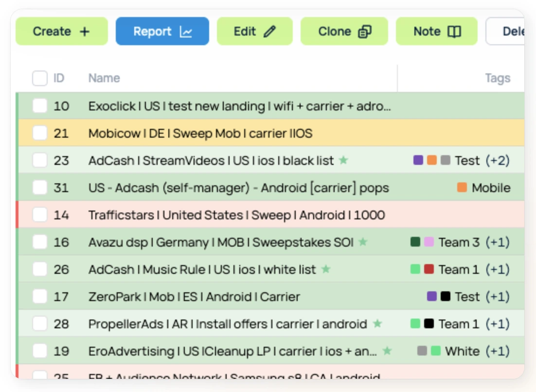Viewport: 536px width, 392px height.
Task: Click the star icon on Avazu dsp row
Action: click(363, 242)
